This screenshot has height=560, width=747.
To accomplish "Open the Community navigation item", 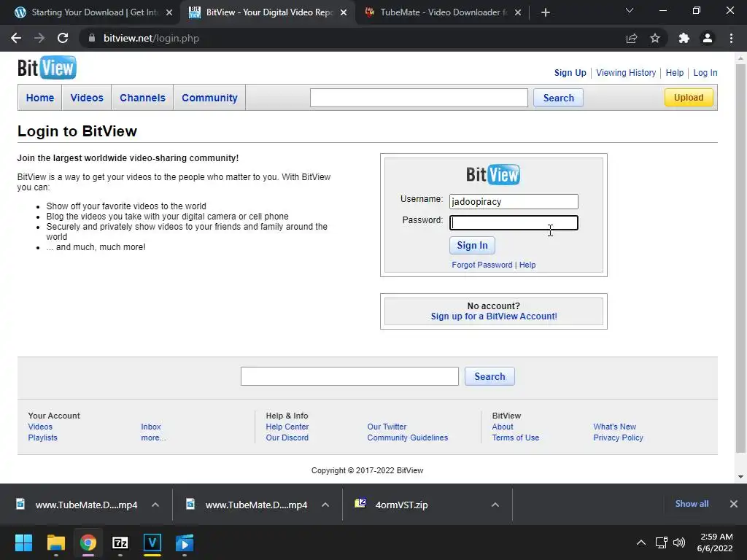I will [x=209, y=98].
